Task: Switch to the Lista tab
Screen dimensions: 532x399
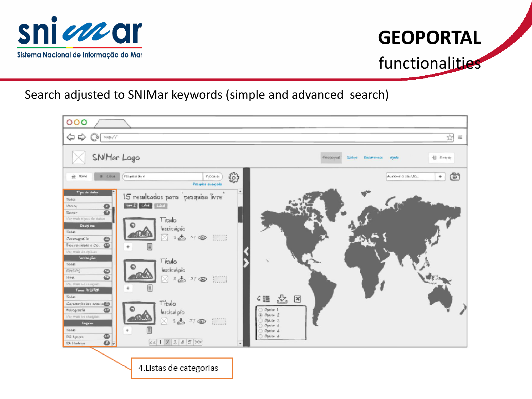Action: click(x=107, y=176)
